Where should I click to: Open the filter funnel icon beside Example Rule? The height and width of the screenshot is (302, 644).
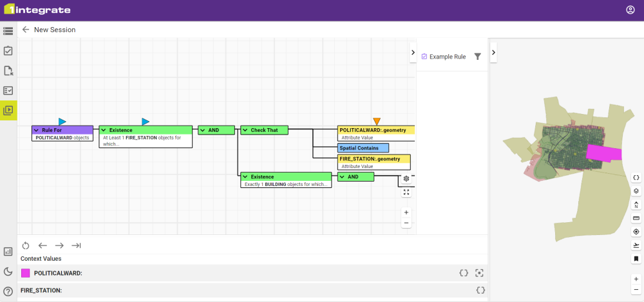pos(477,57)
